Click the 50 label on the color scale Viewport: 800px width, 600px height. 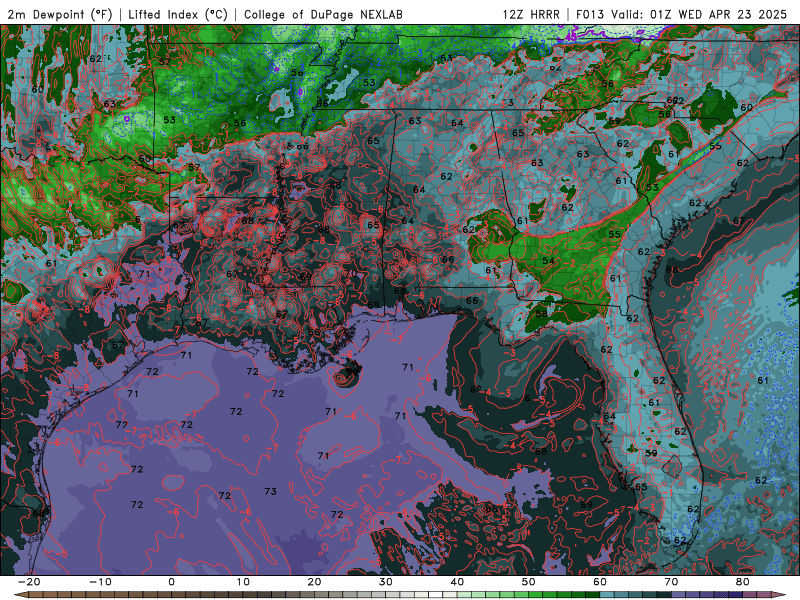click(x=529, y=582)
